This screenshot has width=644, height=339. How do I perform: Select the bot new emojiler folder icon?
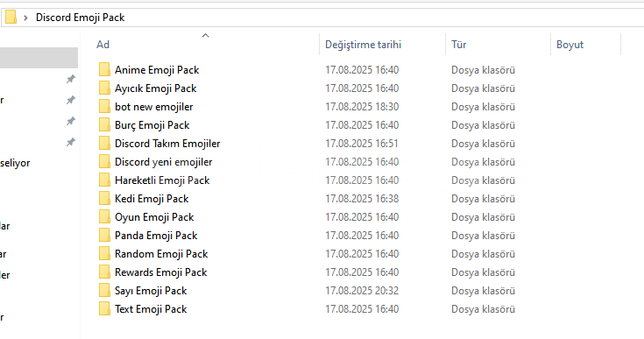point(104,107)
